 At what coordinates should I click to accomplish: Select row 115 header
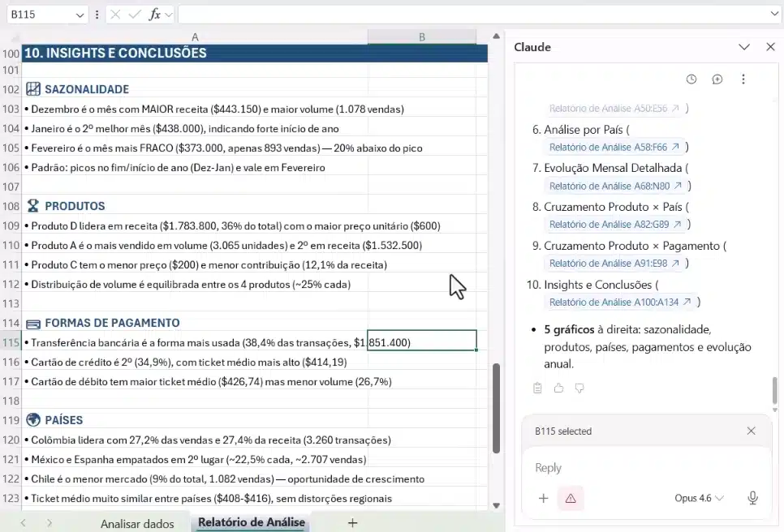[11, 343]
